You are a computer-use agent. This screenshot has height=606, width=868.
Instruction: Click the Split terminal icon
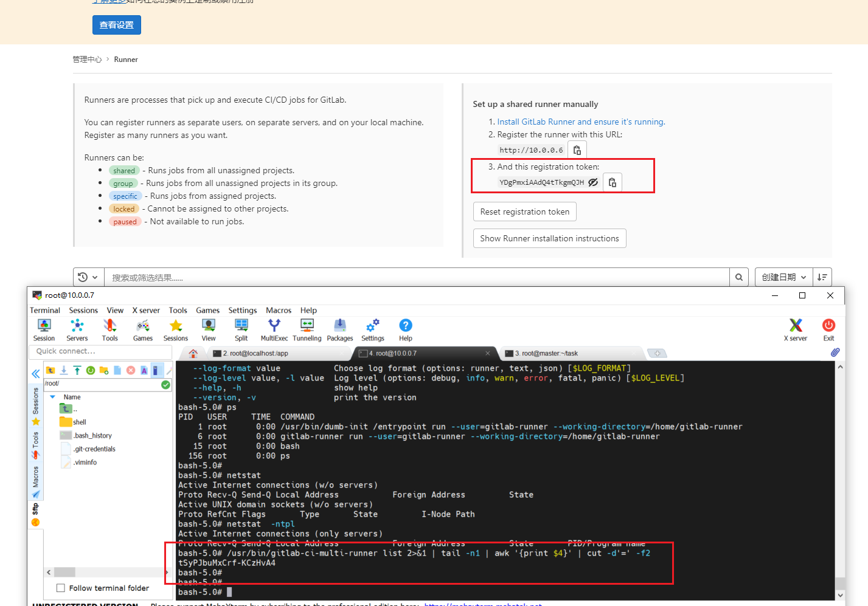[241, 330]
